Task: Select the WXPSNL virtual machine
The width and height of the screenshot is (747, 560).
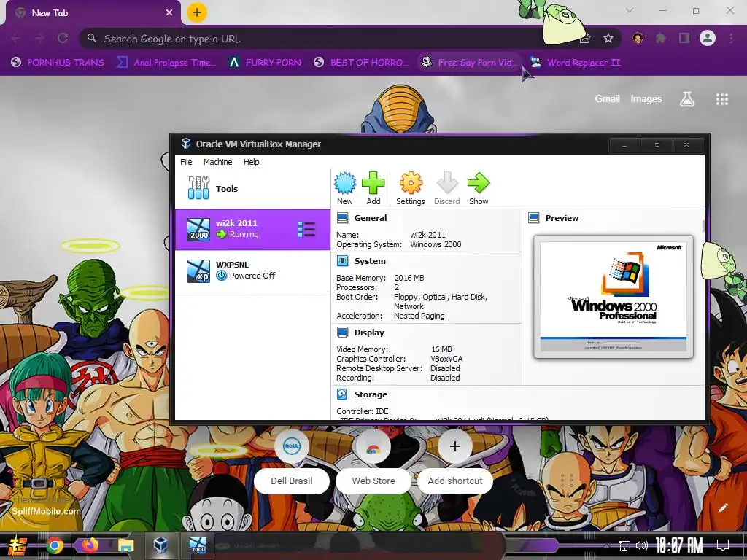Action: (252, 271)
